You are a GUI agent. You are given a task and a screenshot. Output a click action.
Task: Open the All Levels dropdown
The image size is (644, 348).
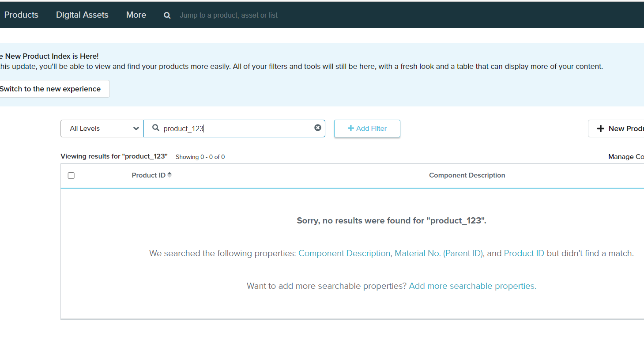point(102,129)
